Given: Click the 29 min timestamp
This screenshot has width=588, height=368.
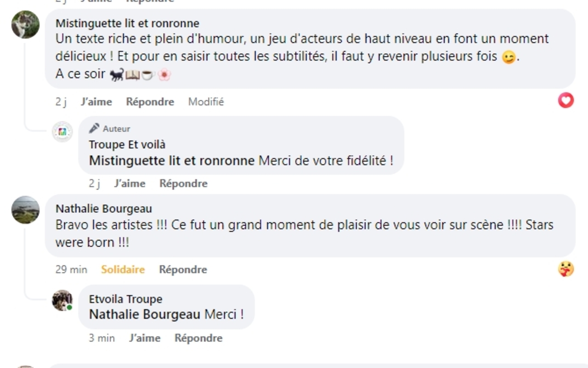Looking at the screenshot, I should pyautogui.click(x=71, y=270).
